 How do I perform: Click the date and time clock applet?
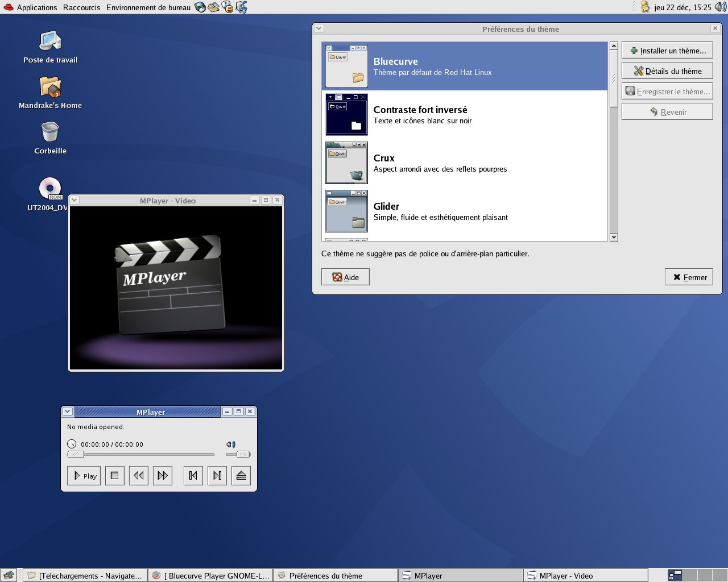tap(682, 7)
